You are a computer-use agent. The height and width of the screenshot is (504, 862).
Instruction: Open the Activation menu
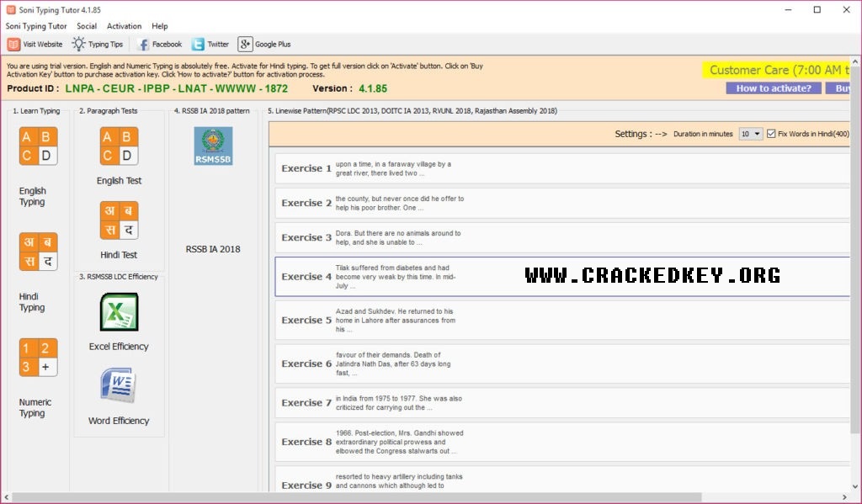(125, 26)
